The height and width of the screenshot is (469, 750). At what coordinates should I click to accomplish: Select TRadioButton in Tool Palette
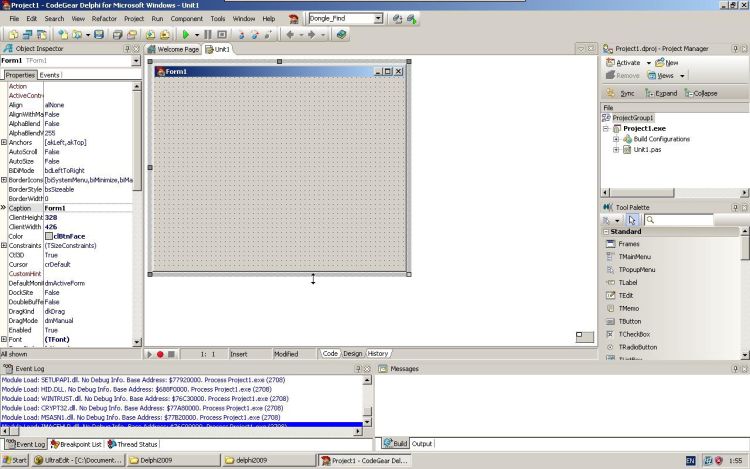(x=638, y=347)
